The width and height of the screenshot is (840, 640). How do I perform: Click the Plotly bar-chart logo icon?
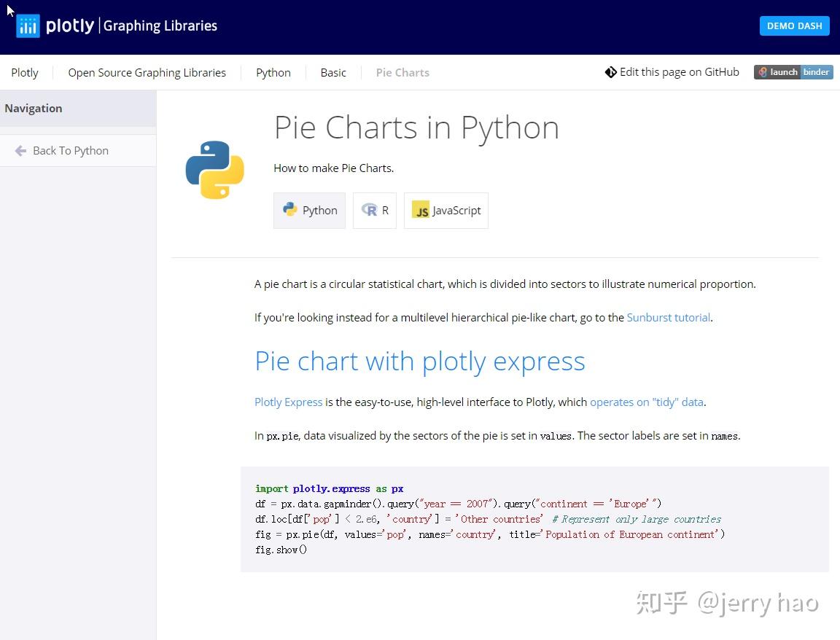(x=28, y=26)
